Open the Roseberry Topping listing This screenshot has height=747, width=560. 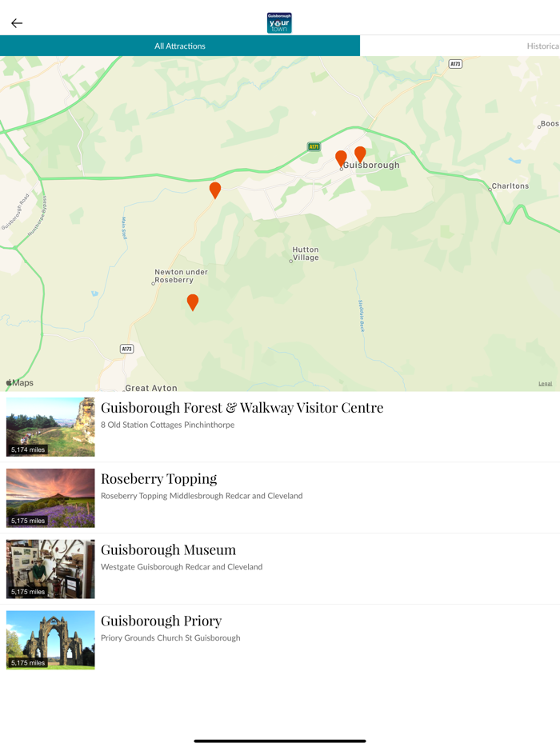(x=280, y=497)
